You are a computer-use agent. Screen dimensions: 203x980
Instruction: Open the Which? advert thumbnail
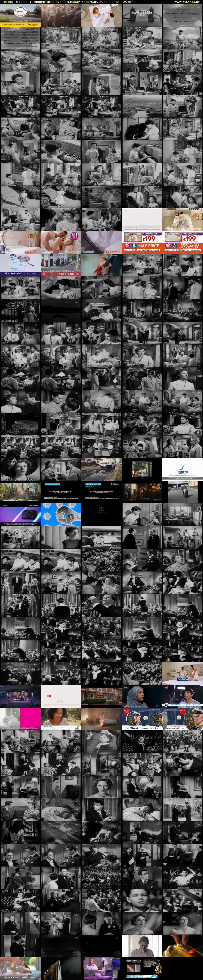pos(20,15)
